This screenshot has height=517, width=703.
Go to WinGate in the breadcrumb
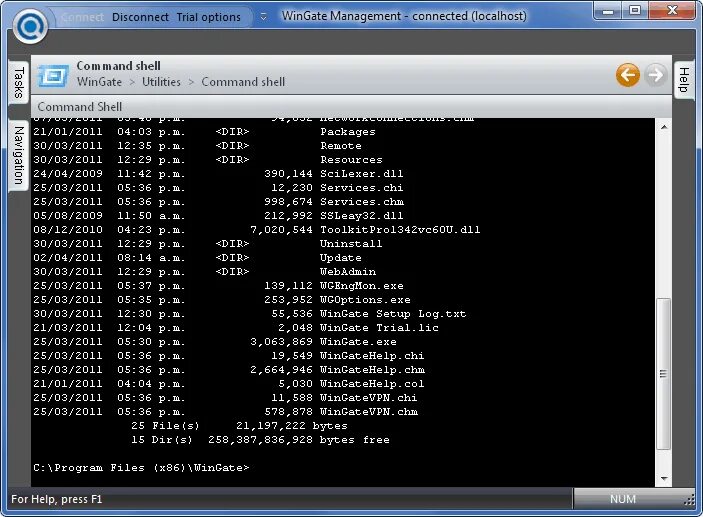pyautogui.click(x=99, y=82)
